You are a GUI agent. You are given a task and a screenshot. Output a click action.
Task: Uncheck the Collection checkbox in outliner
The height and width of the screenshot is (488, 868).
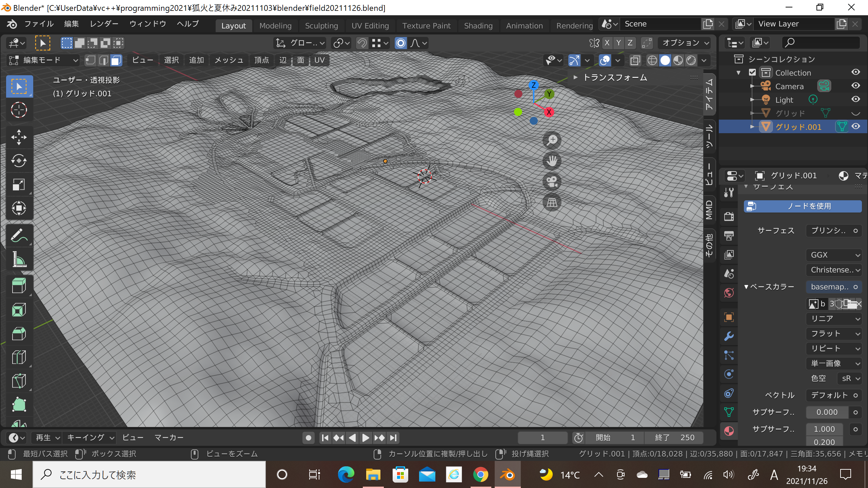point(752,73)
